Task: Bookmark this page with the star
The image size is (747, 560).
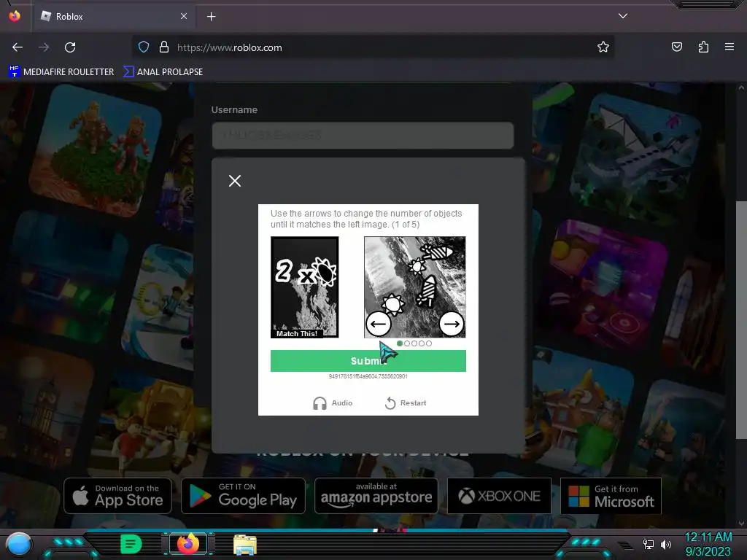Action: [x=603, y=47]
